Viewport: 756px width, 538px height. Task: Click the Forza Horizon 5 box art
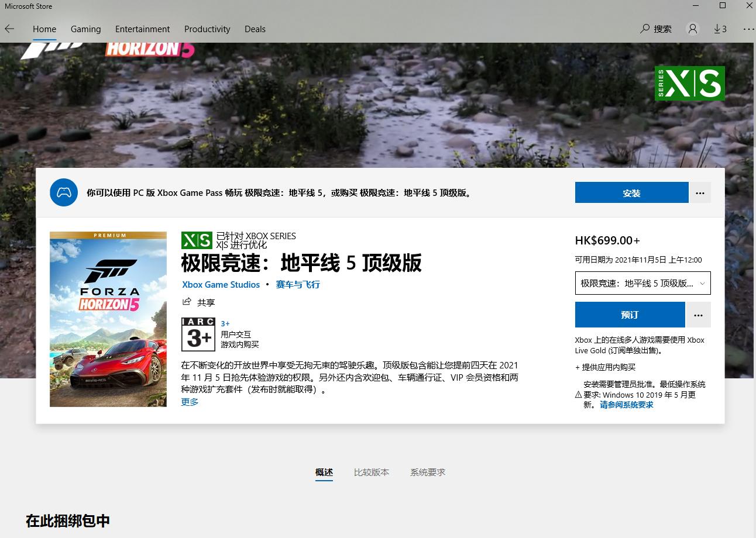(108, 319)
